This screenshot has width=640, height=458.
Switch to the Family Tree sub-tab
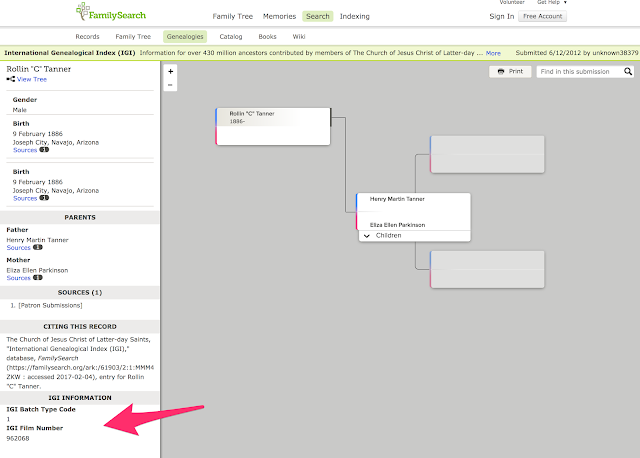click(133, 37)
